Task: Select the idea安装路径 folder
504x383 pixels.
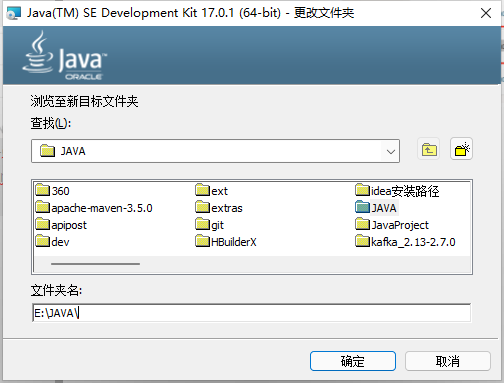Action: click(397, 191)
